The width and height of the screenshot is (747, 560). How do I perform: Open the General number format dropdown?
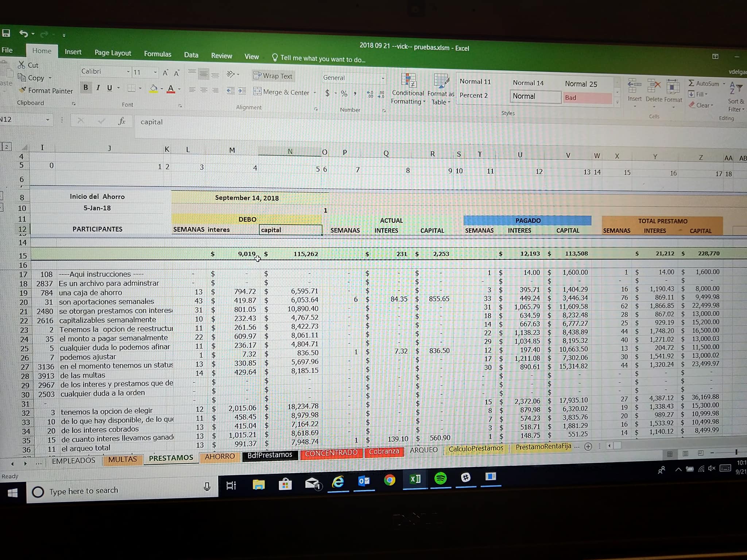(x=383, y=78)
